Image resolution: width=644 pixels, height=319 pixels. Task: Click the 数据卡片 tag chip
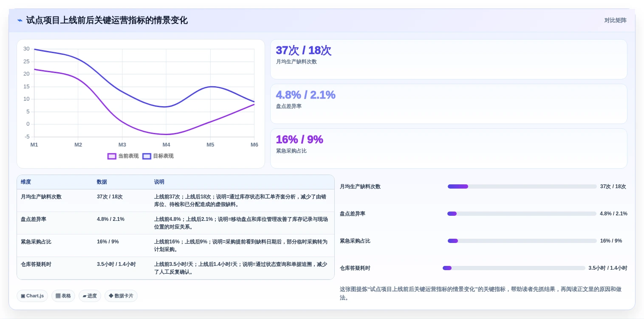[x=121, y=296]
